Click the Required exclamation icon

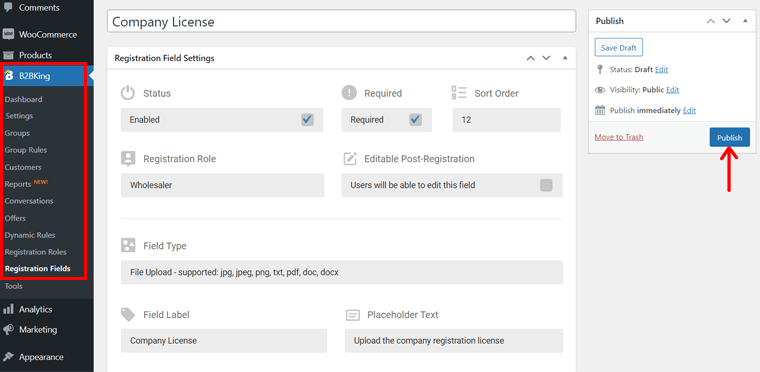[x=349, y=93]
